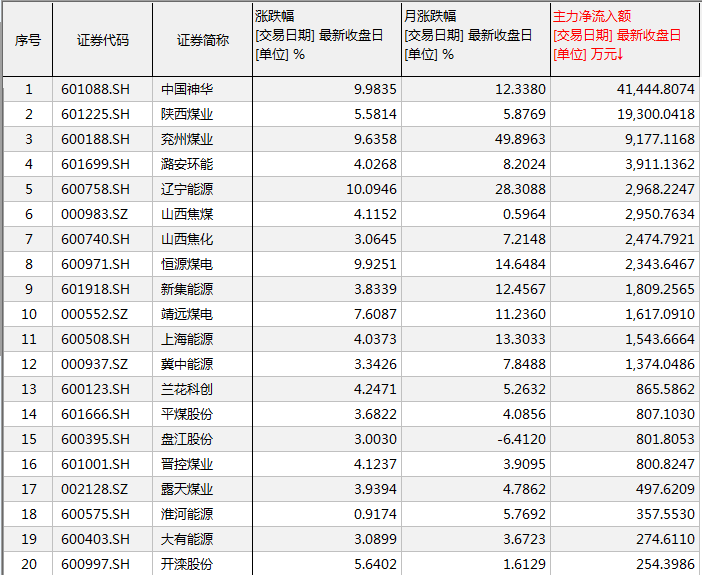Image resolution: width=702 pixels, height=575 pixels.
Task: Select the 证券代码 column header
Action: (103, 39)
